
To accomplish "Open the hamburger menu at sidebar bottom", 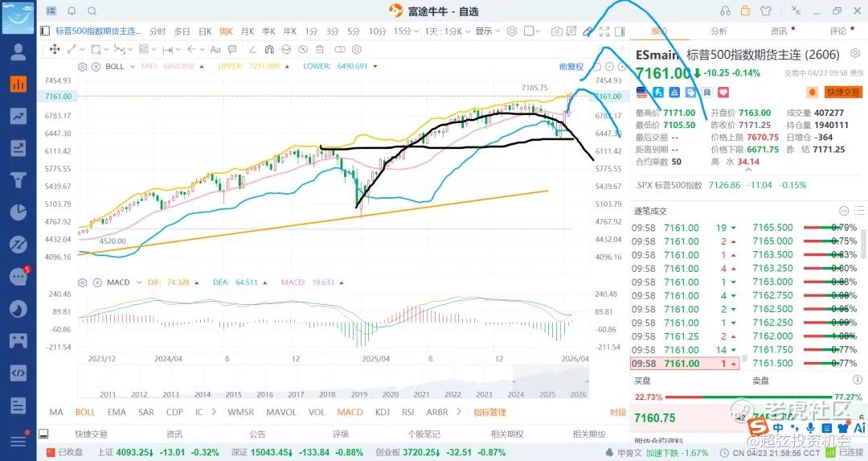I will click(18, 440).
